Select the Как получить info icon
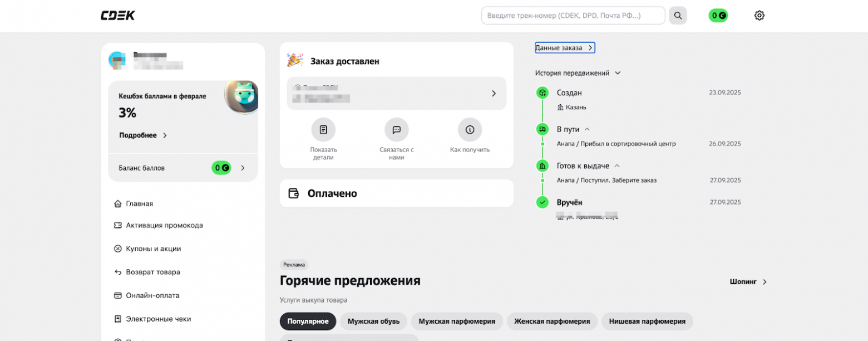The image size is (868, 341). click(x=470, y=128)
